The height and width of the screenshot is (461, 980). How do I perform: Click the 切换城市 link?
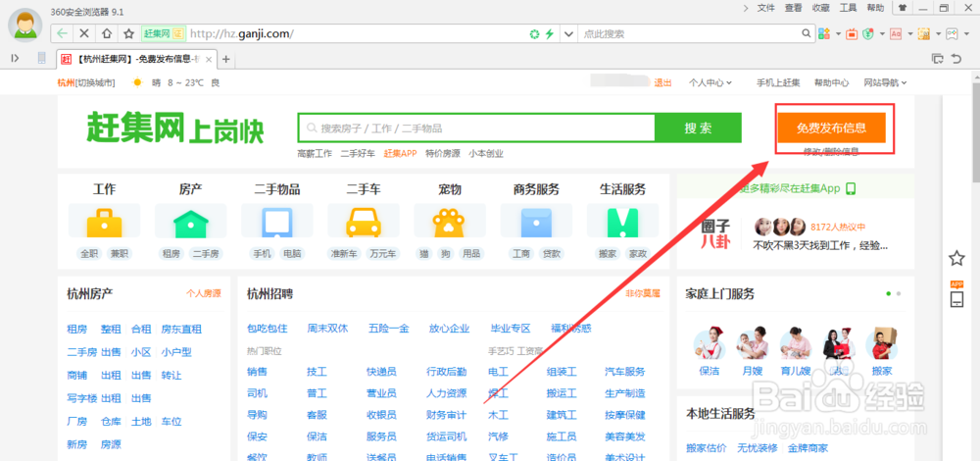[95, 82]
